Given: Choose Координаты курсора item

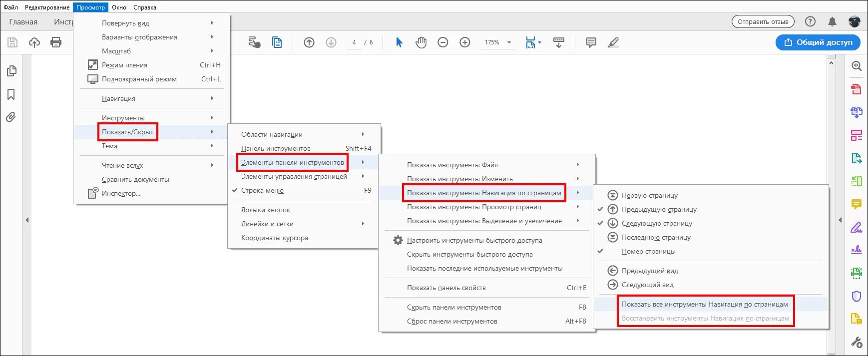Looking at the screenshot, I should 304,238.
